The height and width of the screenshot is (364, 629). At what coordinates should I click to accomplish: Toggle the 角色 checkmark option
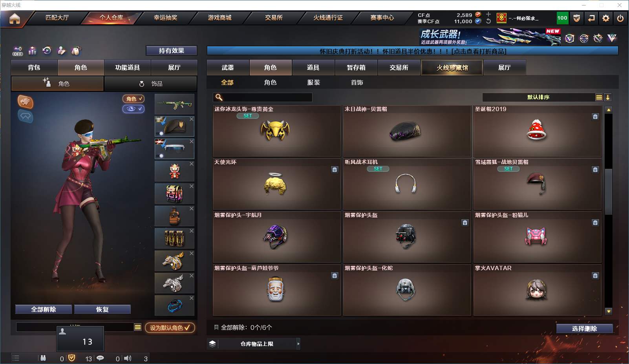(133, 99)
